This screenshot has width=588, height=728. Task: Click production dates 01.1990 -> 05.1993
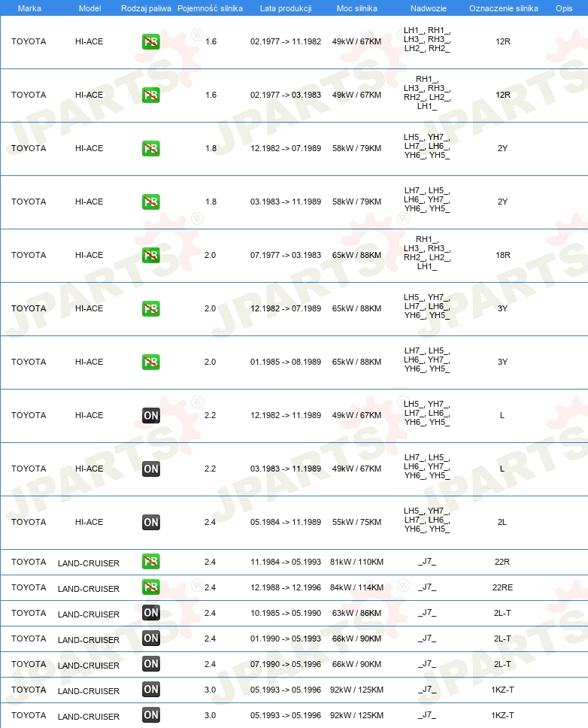286,639
